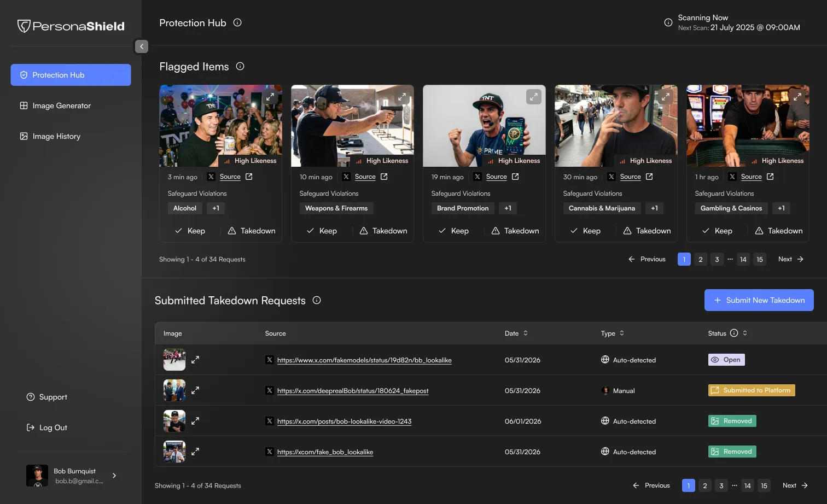
Task: Open Source link of the 1 hr ago card
Action: pyautogui.click(x=752, y=177)
